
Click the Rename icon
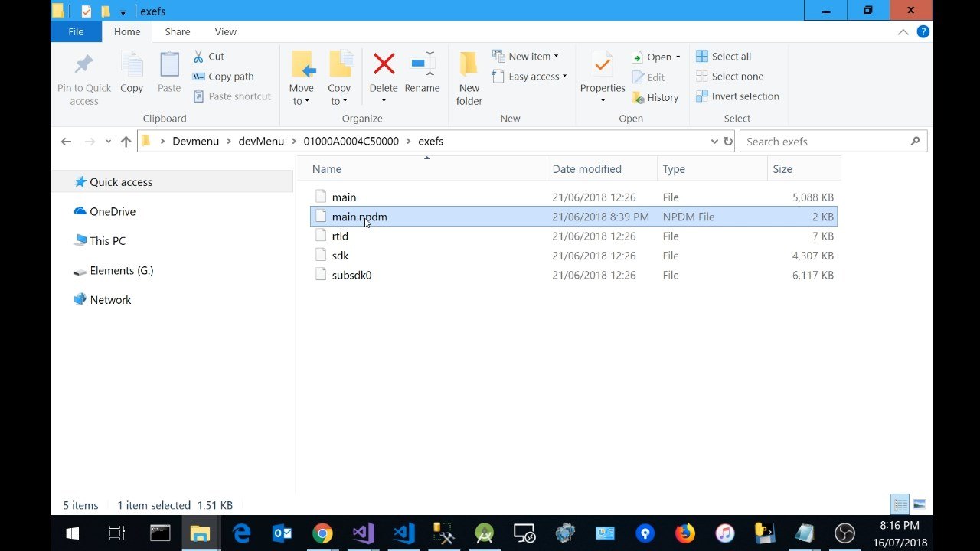pos(423,64)
